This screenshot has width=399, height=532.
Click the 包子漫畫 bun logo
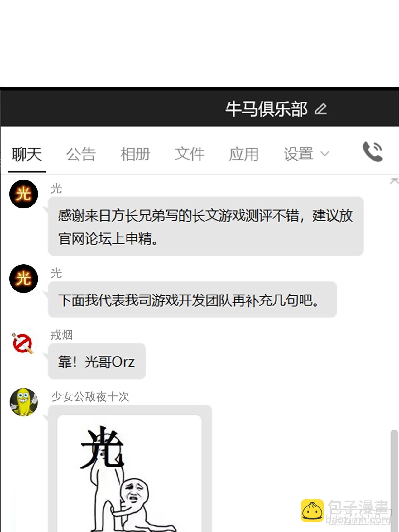pos(312,511)
